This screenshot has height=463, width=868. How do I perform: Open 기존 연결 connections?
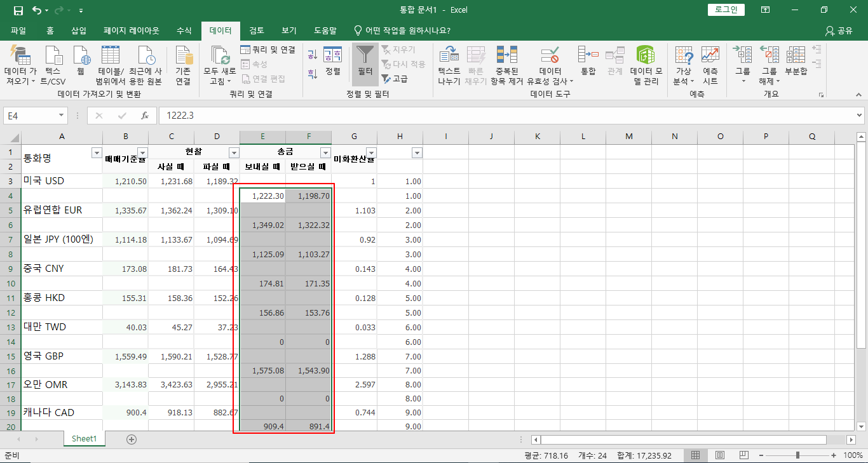point(183,65)
